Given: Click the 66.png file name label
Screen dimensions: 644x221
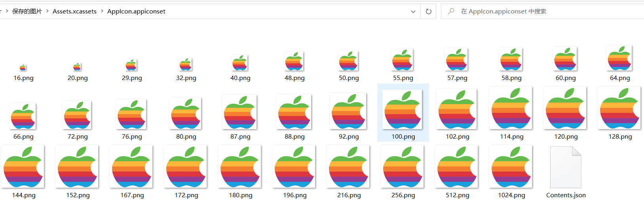Looking at the screenshot, I should pos(23,137).
